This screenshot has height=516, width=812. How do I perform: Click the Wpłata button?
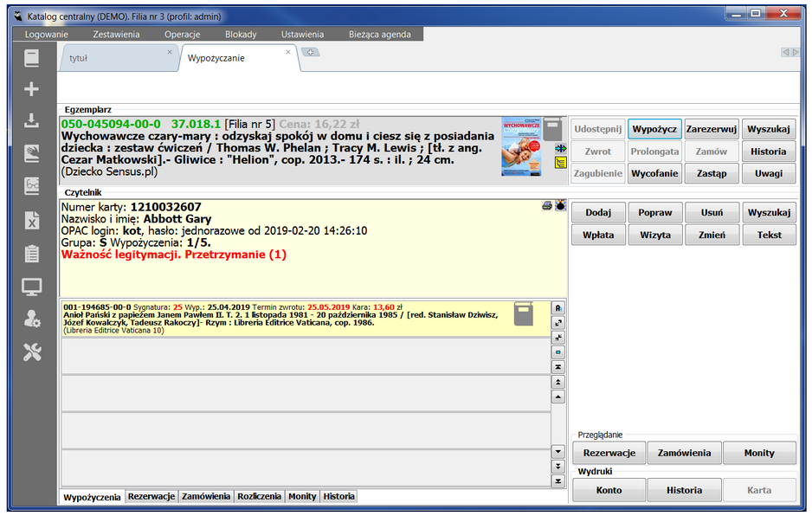[x=598, y=235]
